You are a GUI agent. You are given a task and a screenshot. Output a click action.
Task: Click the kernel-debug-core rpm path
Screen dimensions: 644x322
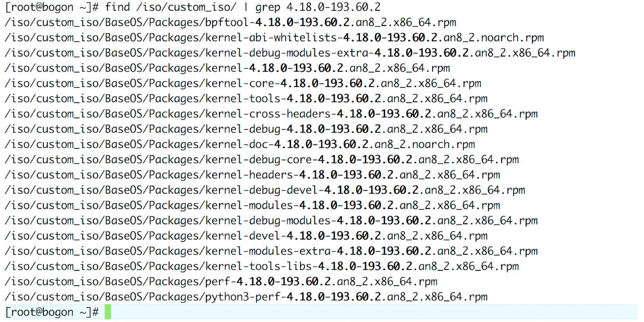click(262, 160)
